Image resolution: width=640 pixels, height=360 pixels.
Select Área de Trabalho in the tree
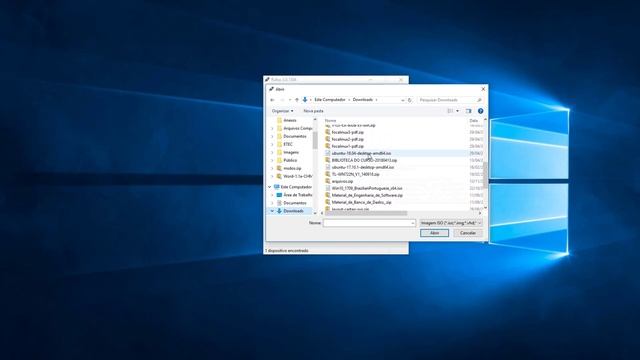pos(298,195)
